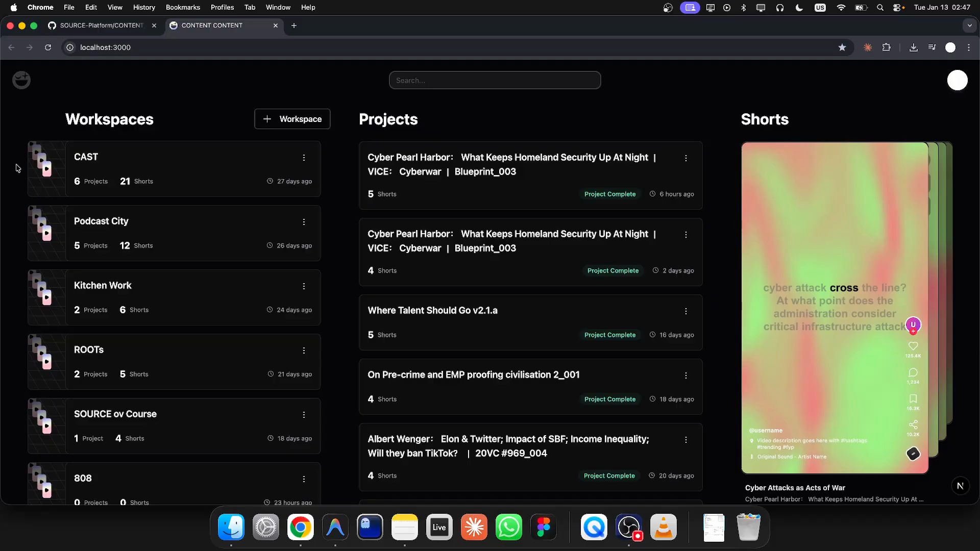The height and width of the screenshot is (551, 980).
Task: Open On Pre-crime project options menu
Action: click(x=686, y=375)
